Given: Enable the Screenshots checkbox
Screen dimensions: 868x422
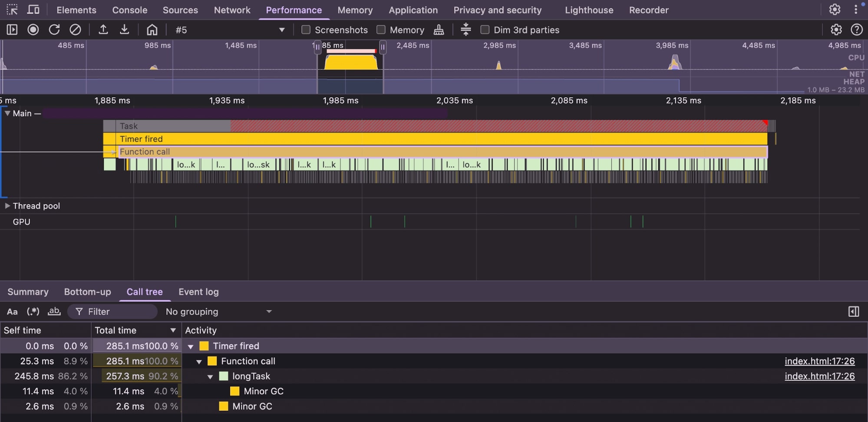Looking at the screenshot, I should click(x=306, y=30).
